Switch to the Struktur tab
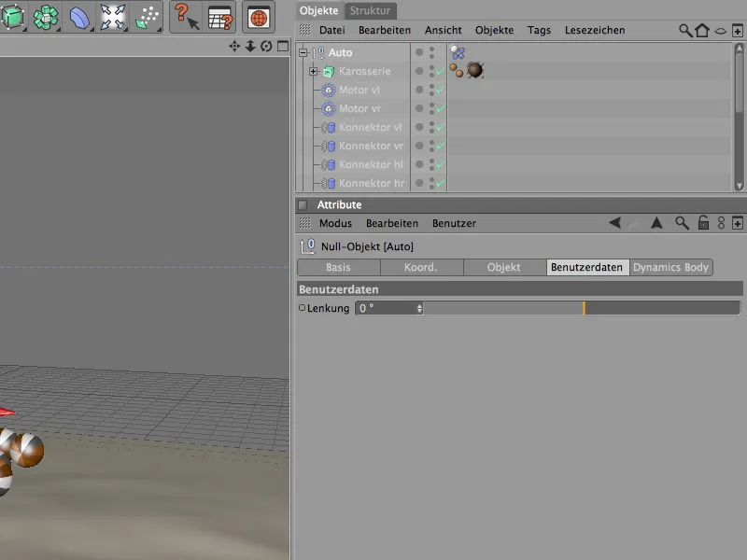Image resolution: width=747 pixels, height=560 pixels. [x=370, y=10]
